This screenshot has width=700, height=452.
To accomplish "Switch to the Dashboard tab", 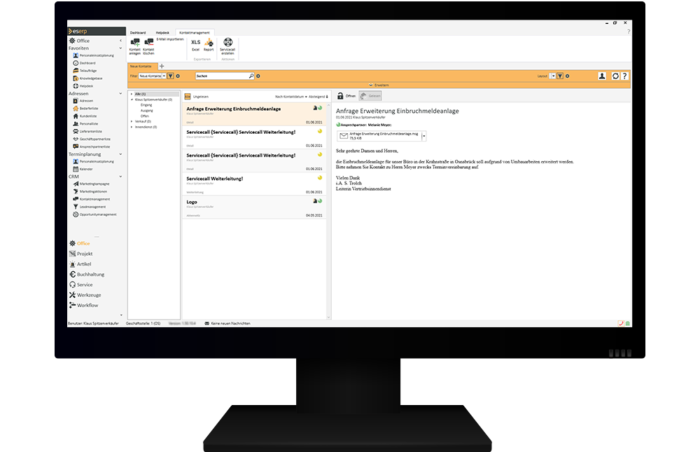I will click(139, 32).
